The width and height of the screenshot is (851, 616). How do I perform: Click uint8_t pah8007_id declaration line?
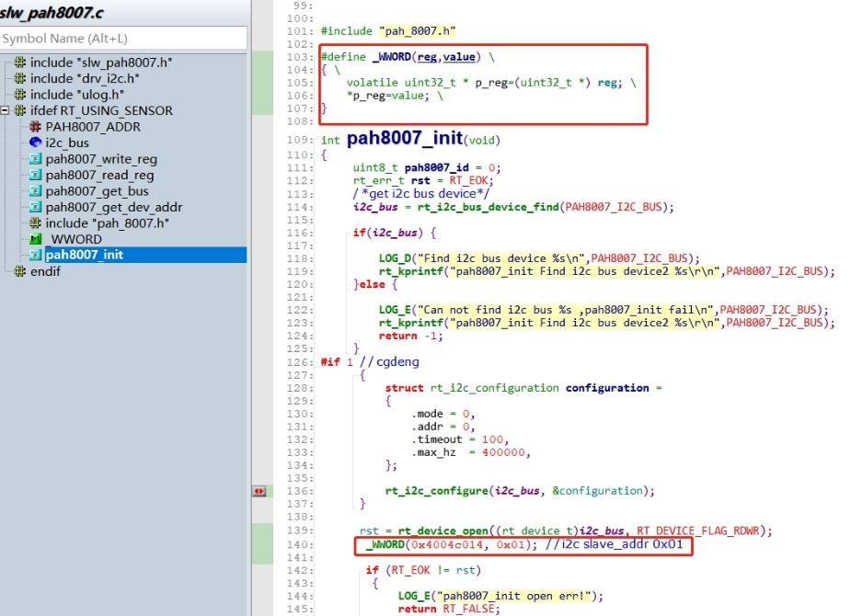[x=427, y=167]
